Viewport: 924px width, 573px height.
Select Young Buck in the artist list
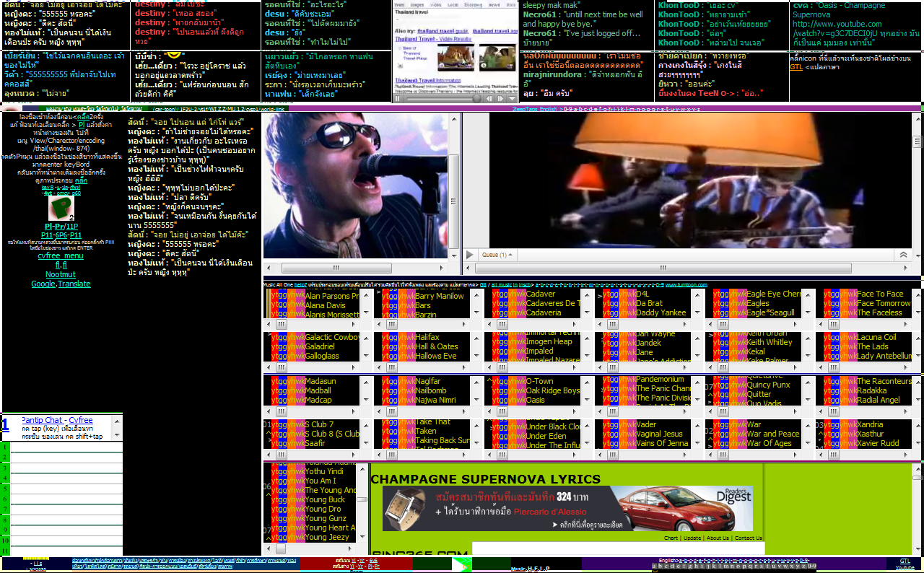(x=325, y=499)
